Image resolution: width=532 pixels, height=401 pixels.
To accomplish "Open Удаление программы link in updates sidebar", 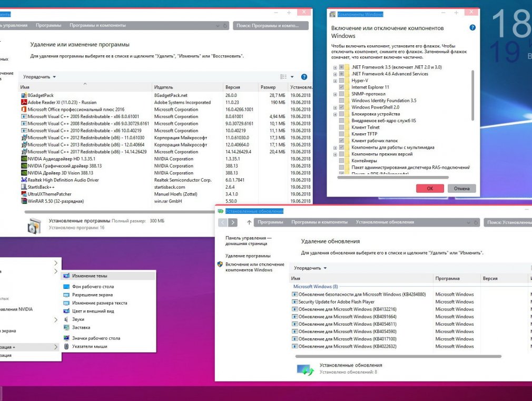I will click(248, 256).
